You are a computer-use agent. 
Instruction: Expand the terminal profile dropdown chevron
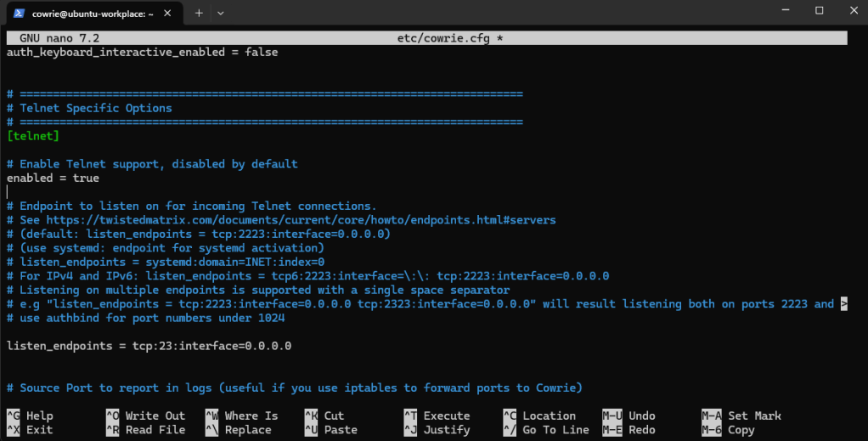point(221,12)
